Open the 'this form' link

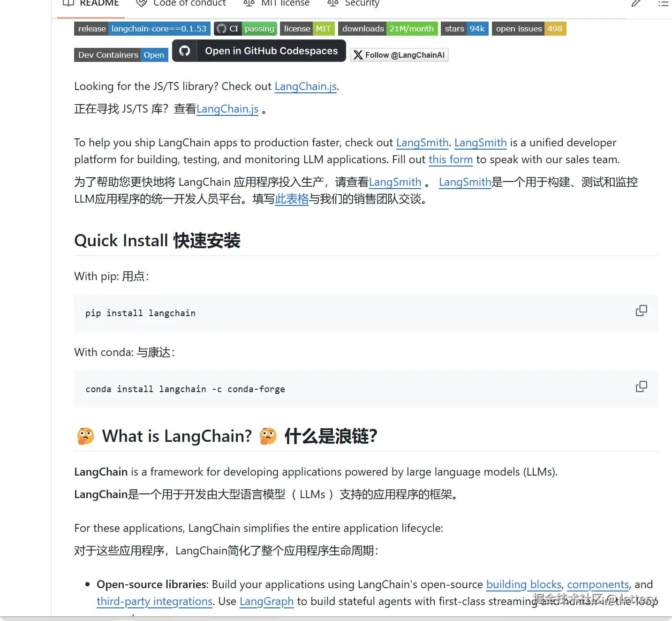point(451,159)
